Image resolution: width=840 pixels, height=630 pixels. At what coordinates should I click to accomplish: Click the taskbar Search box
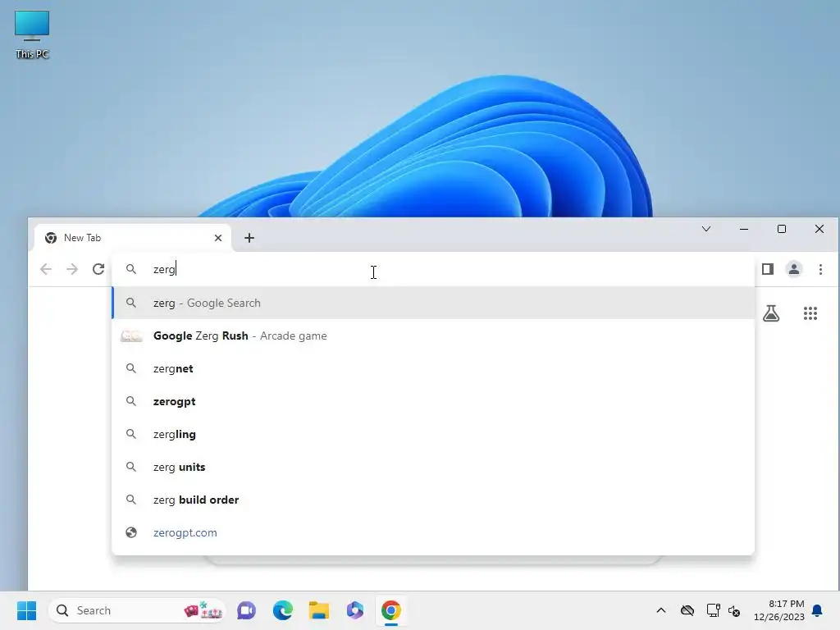(137, 610)
